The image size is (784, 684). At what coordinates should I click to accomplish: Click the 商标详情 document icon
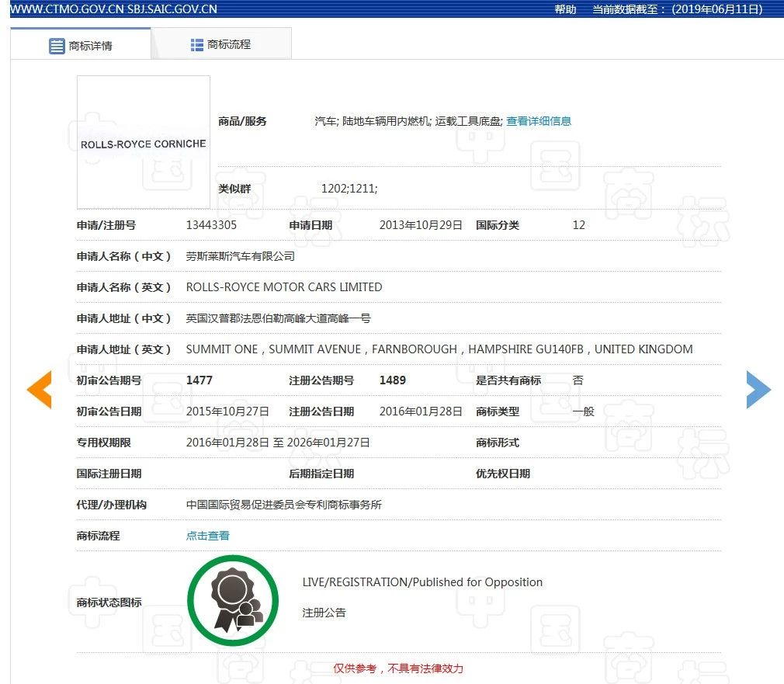[x=57, y=46]
